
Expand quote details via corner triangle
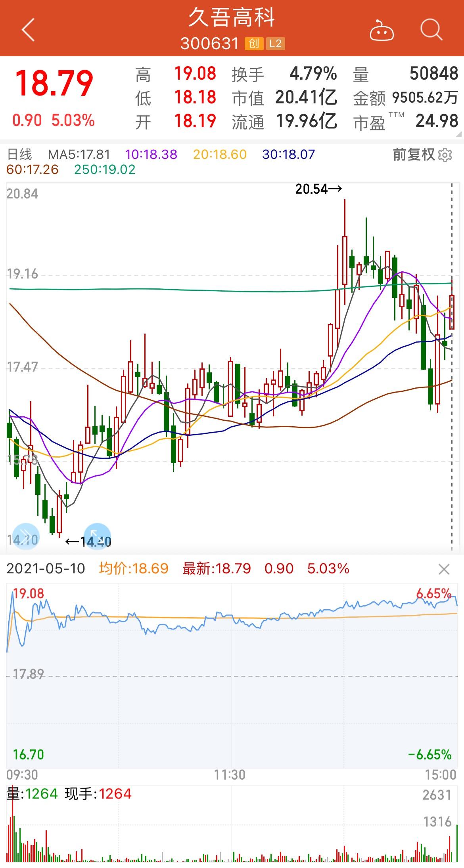click(x=459, y=135)
